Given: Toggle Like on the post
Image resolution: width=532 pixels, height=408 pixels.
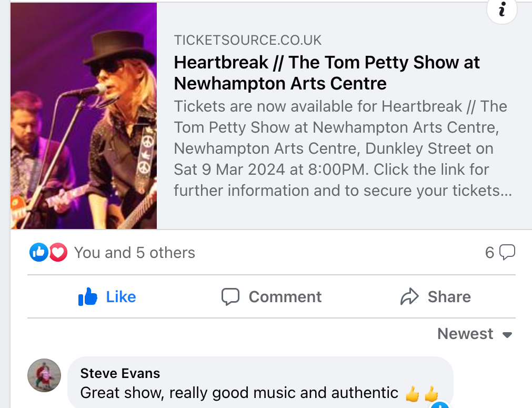Looking at the screenshot, I should coord(107,297).
